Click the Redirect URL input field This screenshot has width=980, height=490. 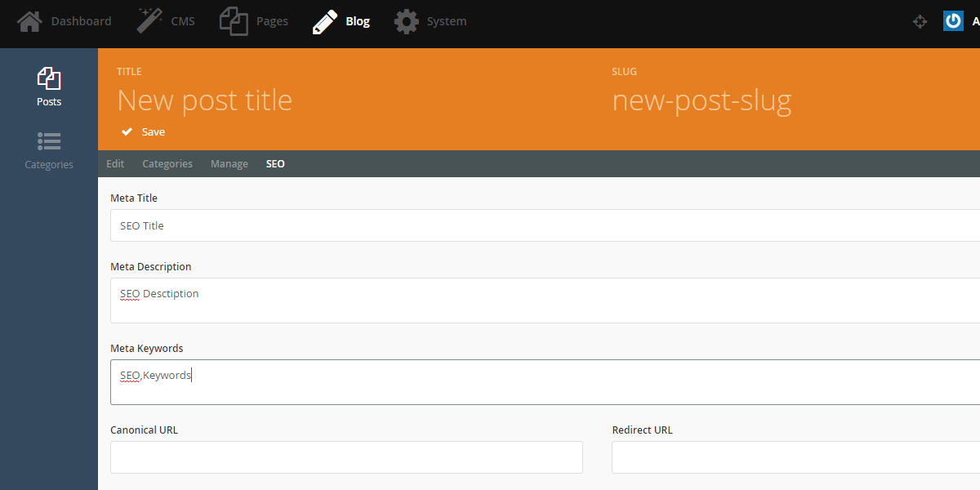[x=795, y=457]
